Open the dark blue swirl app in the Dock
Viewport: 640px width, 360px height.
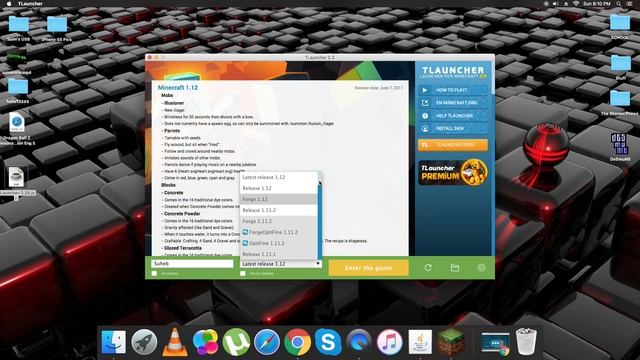pyautogui.click(x=359, y=342)
